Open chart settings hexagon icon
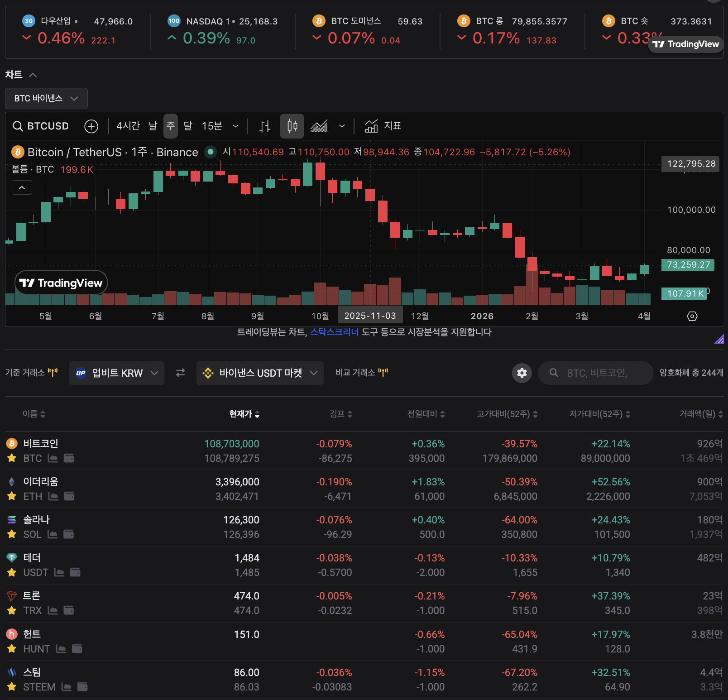This screenshot has height=700, width=728. (x=692, y=316)
